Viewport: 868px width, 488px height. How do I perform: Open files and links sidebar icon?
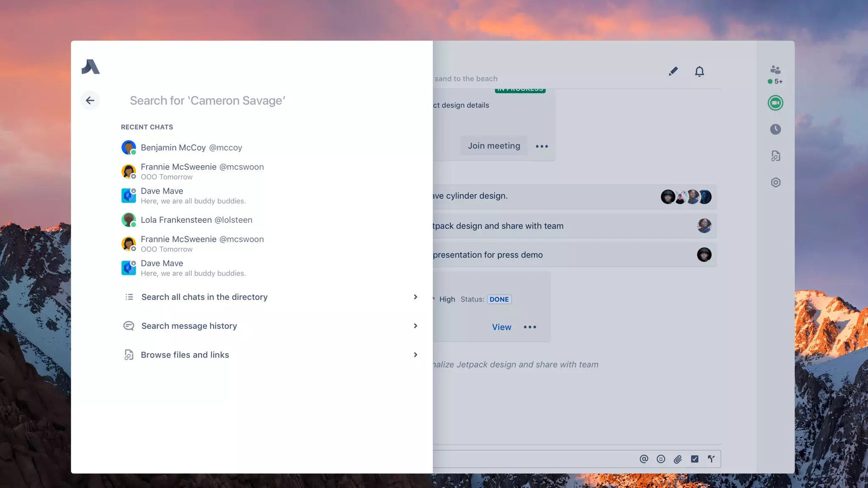click(775, 156)
